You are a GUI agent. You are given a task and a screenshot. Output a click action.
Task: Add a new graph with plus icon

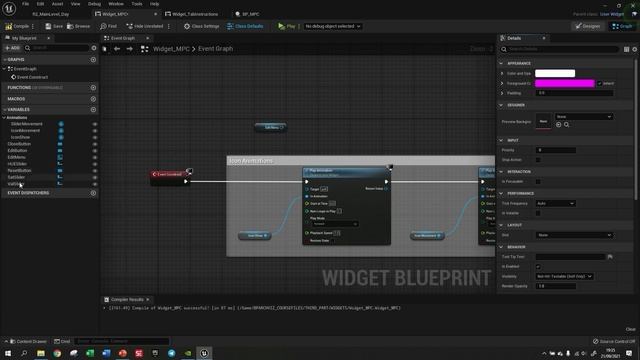[x=93, y=60]
